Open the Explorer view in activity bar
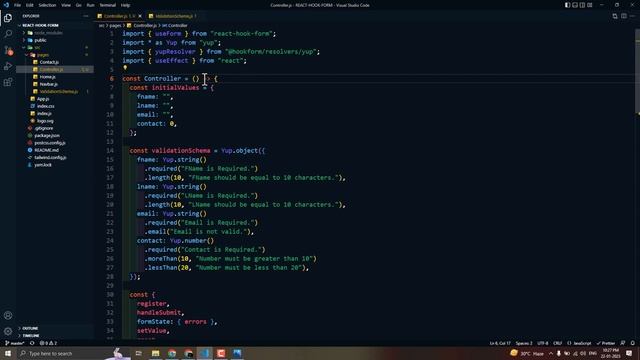The width and height of the screenshot is (640, 360). point(8,18)
